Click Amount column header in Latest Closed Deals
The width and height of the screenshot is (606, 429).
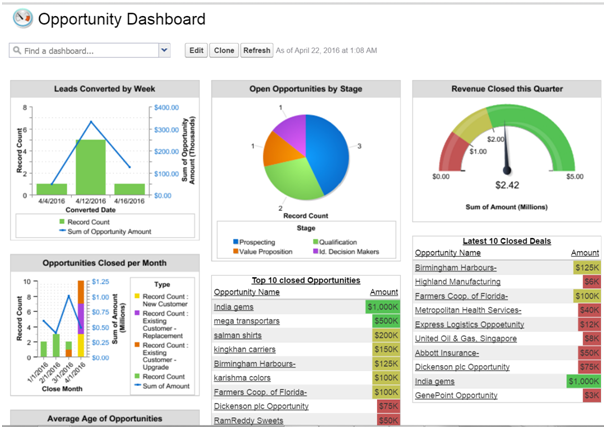(585, 253)
